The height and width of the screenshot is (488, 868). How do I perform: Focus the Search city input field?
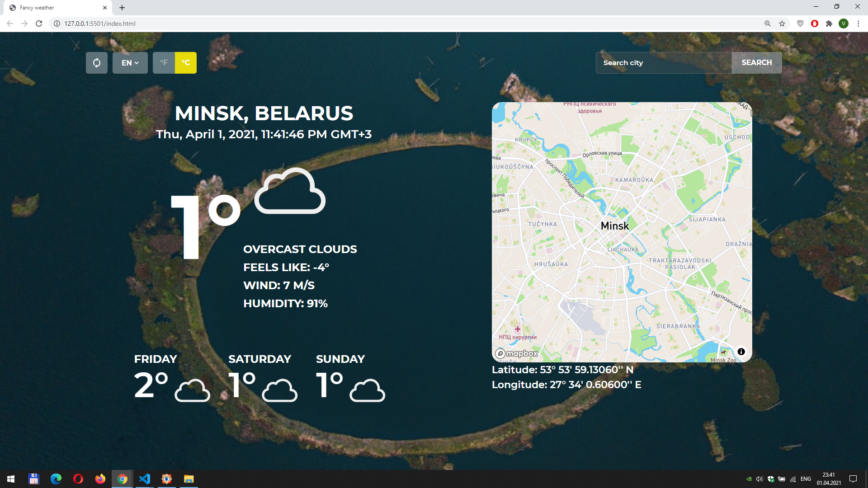coord(664,63)
